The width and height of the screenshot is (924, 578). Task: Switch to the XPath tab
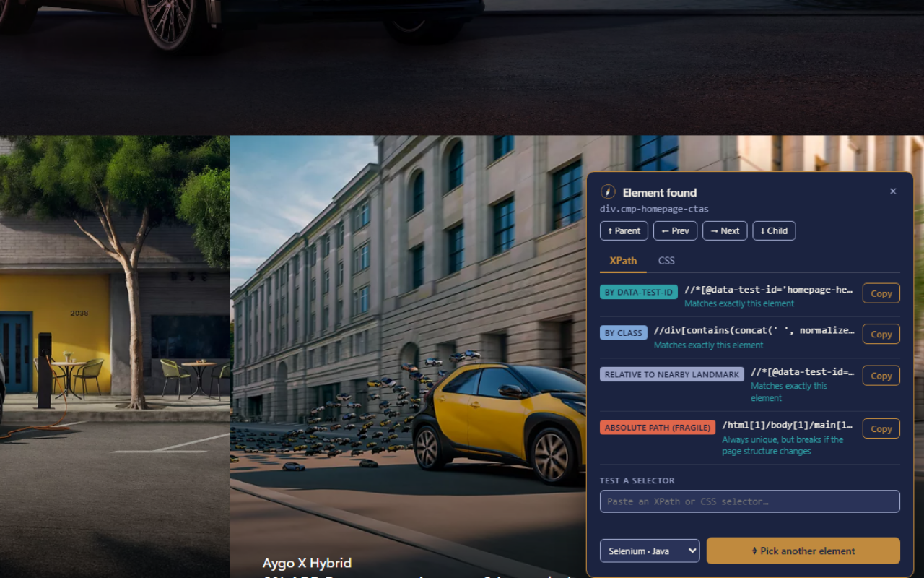[623, 261]
